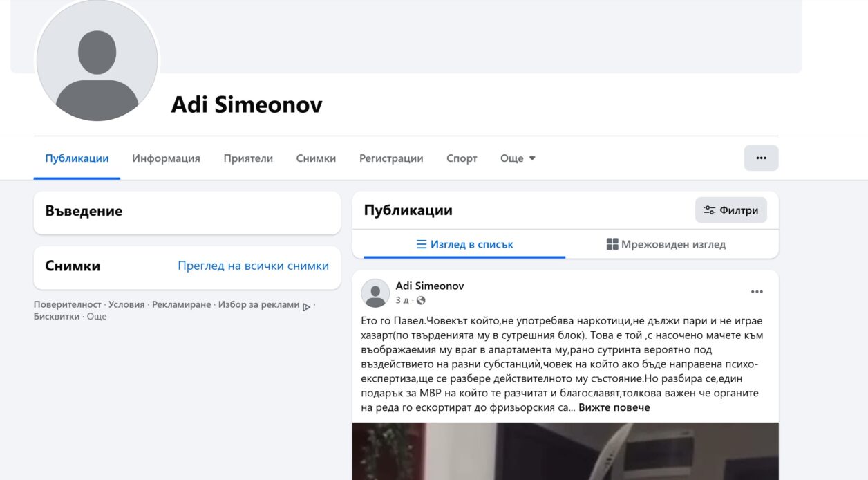The width and height of the screenshot is (868, 480).
Task: Switch to Мрежовиден изглед grid view
Action: (666, 244)
